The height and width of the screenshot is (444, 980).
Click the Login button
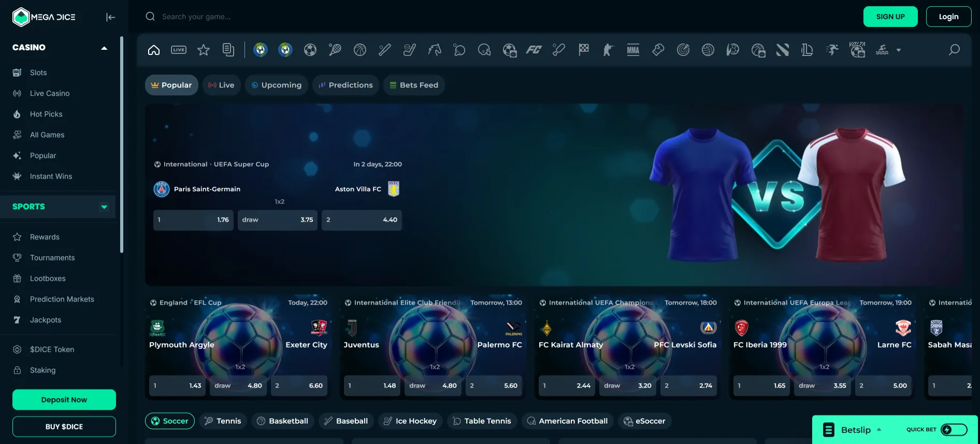(948, 17)
